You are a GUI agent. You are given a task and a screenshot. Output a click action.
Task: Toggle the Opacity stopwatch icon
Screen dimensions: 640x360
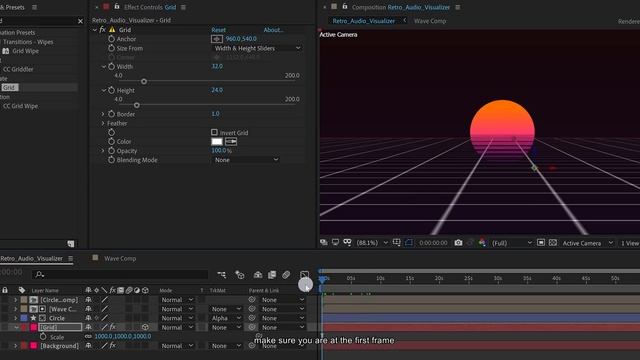click(x=111, y=151)
